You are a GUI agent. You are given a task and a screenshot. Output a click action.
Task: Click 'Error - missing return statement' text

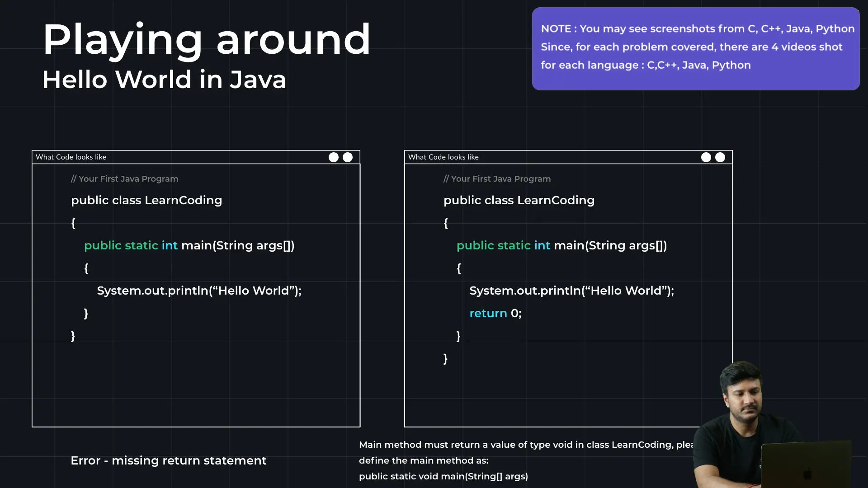coord(168,460)
